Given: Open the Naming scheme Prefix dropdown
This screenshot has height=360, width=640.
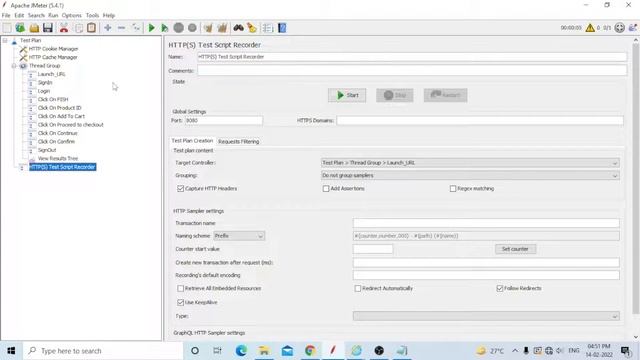Looking at the screenshot, I should (x=239, y=236).
